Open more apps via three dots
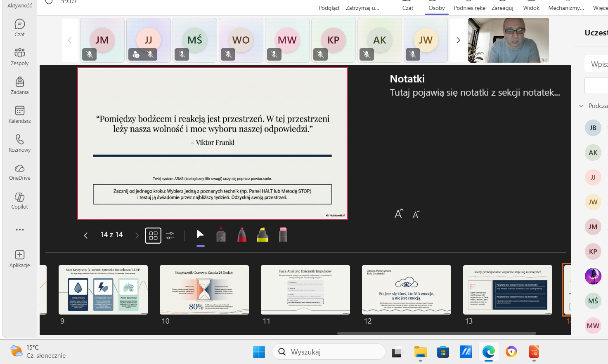The height and width of the screenshot is (364, 608). click(19, 230)
